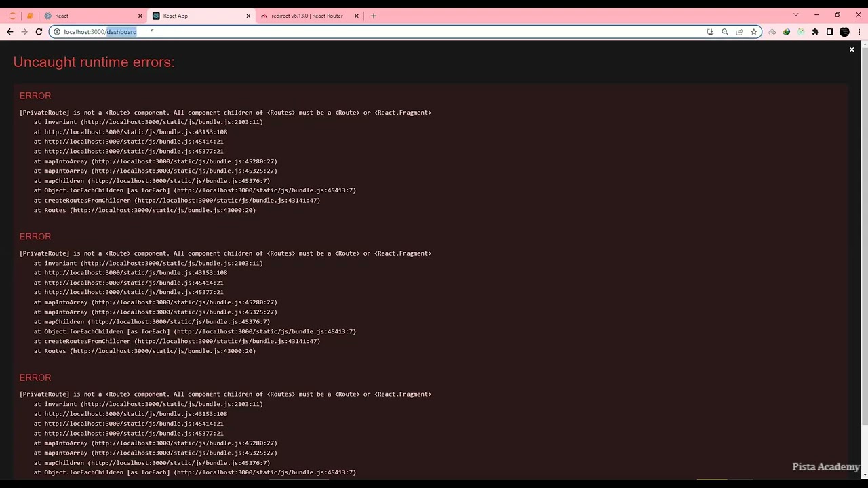Click first 'at invariant' bundle.js:2103:11 line
The image size is (868, 488).
149,122
